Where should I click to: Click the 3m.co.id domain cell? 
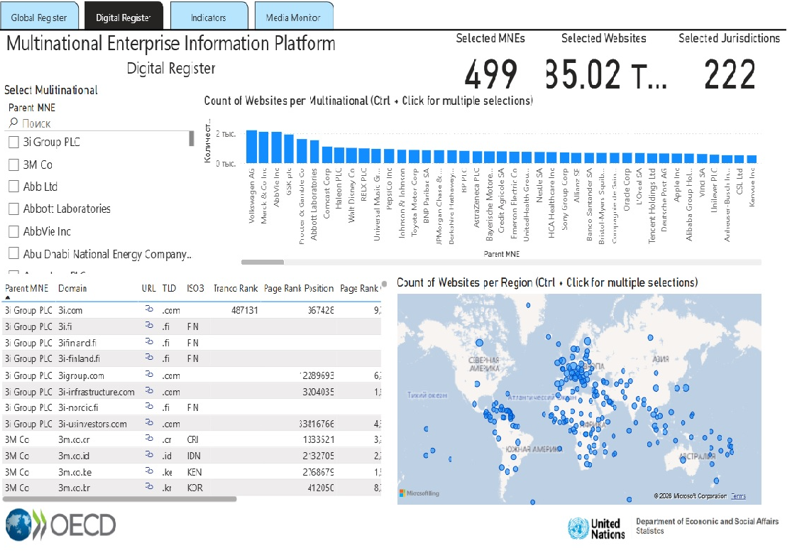tap(74, 456)
